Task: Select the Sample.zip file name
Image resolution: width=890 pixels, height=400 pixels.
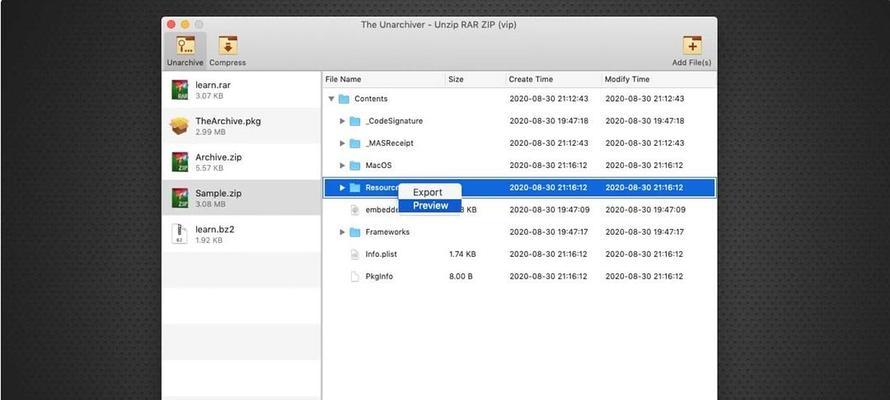Action: pos(219,193)
